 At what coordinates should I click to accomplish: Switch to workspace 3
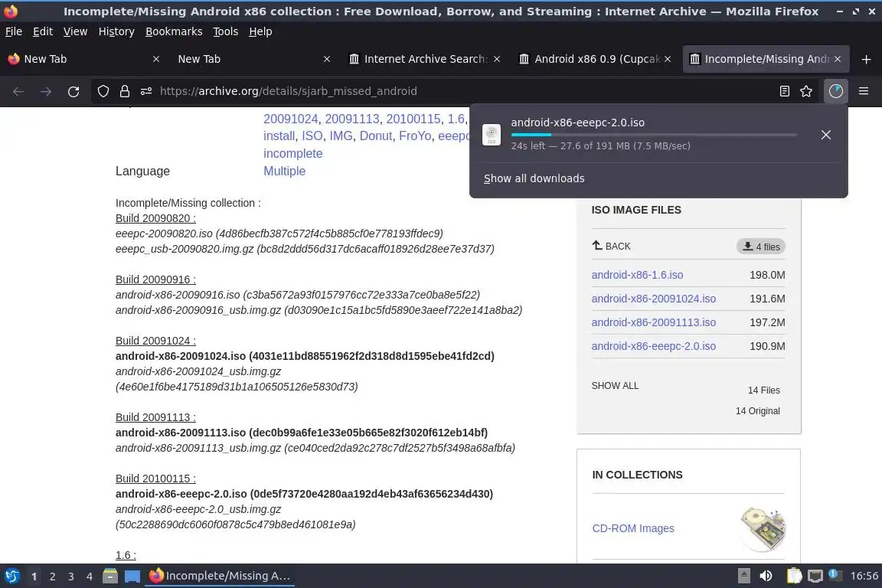click(71, 577)
